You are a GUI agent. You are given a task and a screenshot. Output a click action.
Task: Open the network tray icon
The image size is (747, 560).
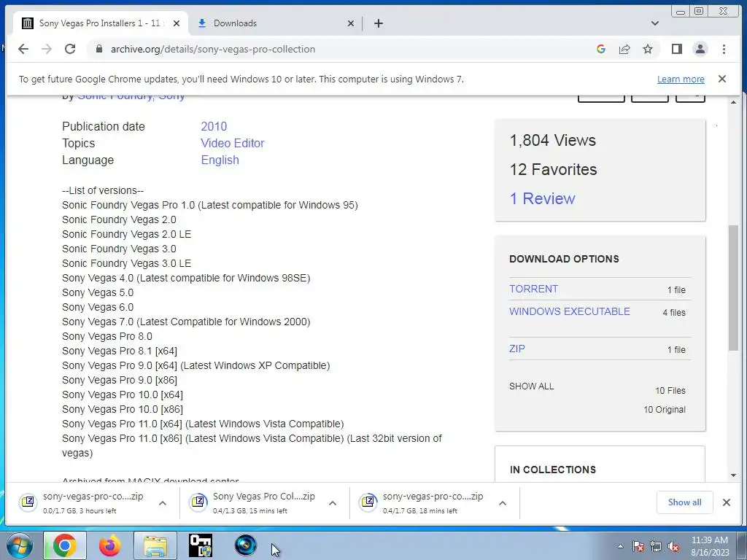point(656,546)
